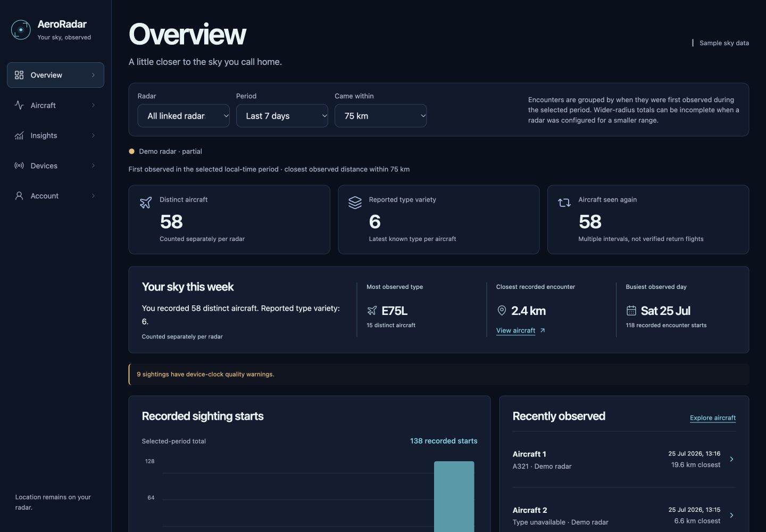Image resolution: width=766 pixels, height=532 pixels.
Task: Click the tall teal bar in the sighting chart
Action: point(454,496)
